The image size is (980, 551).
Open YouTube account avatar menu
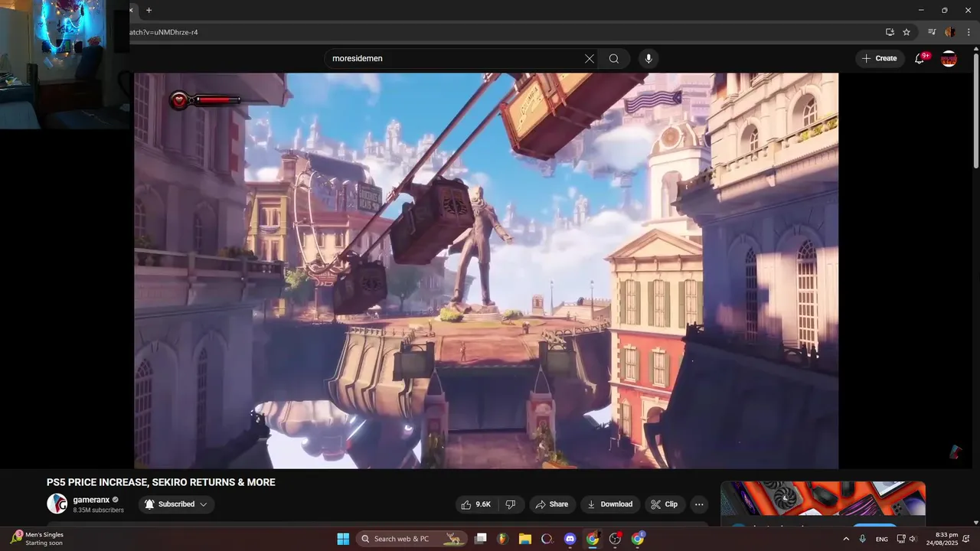949,58
